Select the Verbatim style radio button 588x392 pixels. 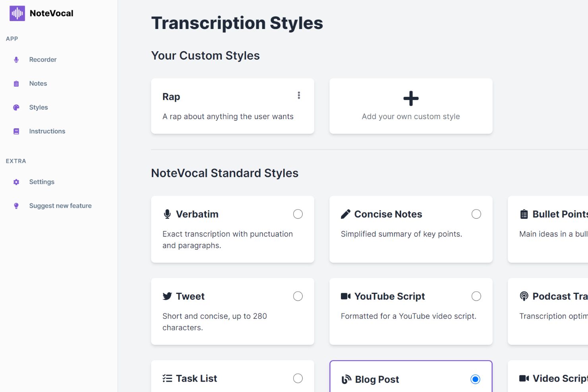pyautogui.click(x=298, y=214)
